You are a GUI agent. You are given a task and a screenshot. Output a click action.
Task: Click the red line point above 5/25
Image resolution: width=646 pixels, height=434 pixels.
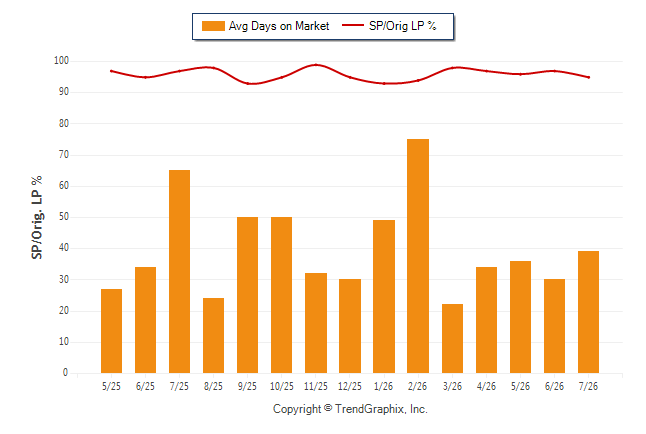(111, 71)
